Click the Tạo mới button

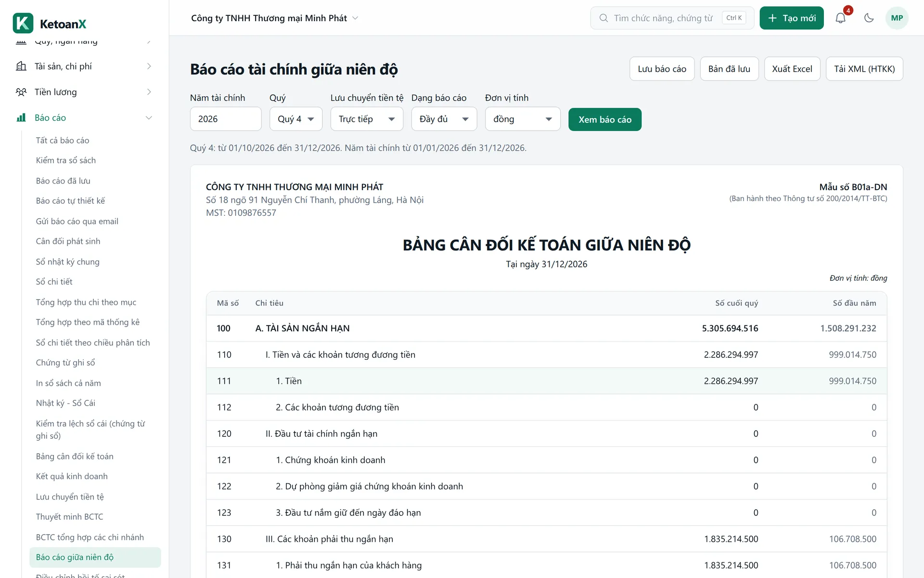pyautogui.click(x=792, y=18)
